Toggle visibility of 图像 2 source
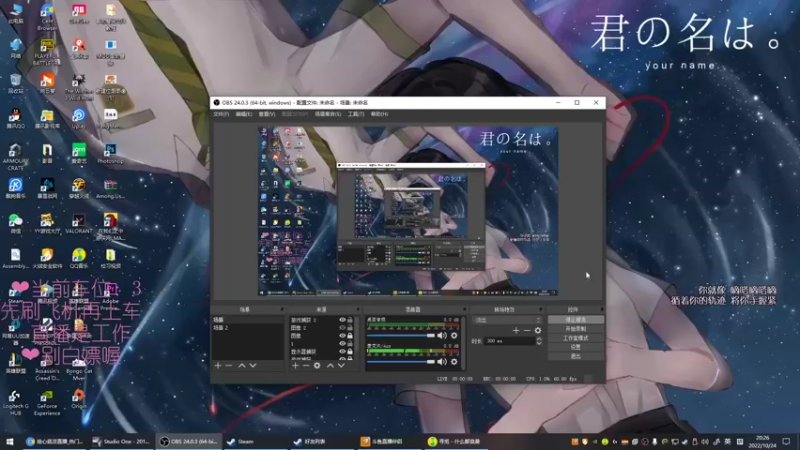The image size is (800, 450). pos(342,328)
